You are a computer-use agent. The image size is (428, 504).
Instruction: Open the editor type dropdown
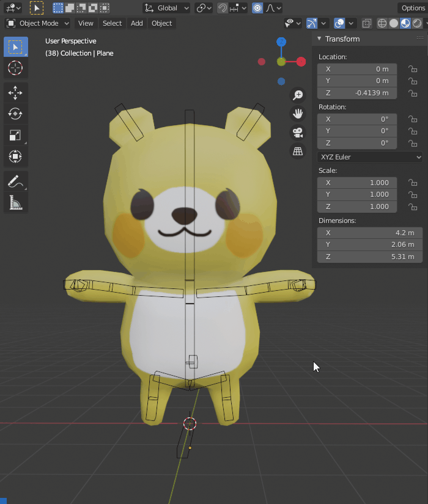pyautogui.click(x=13, y=8)
